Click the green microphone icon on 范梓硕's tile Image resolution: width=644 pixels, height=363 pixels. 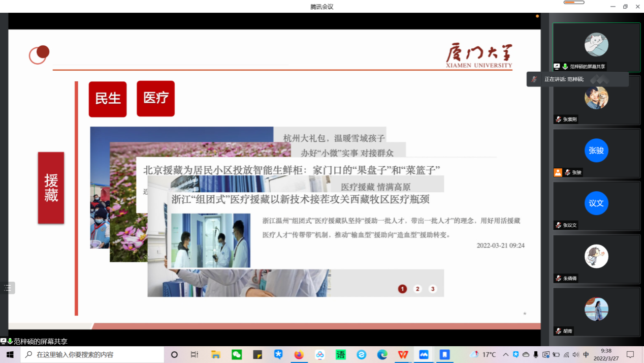pyautogui.click(x=565, y=67)
